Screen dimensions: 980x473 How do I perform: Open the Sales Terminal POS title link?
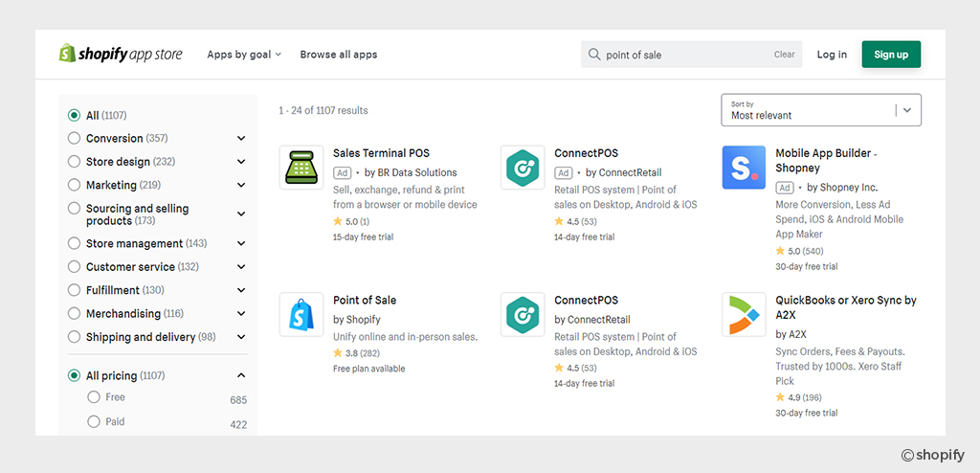tap(381, 153)
